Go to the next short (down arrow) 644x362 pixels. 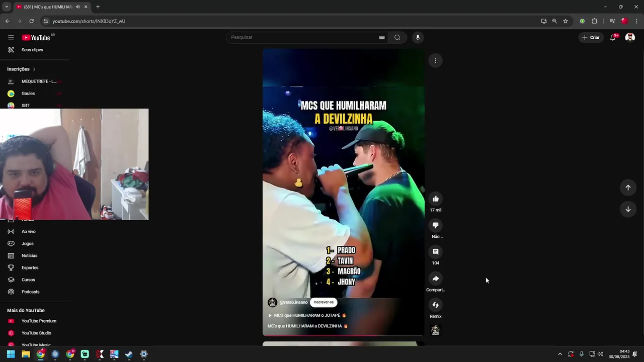tap(628, 209)
